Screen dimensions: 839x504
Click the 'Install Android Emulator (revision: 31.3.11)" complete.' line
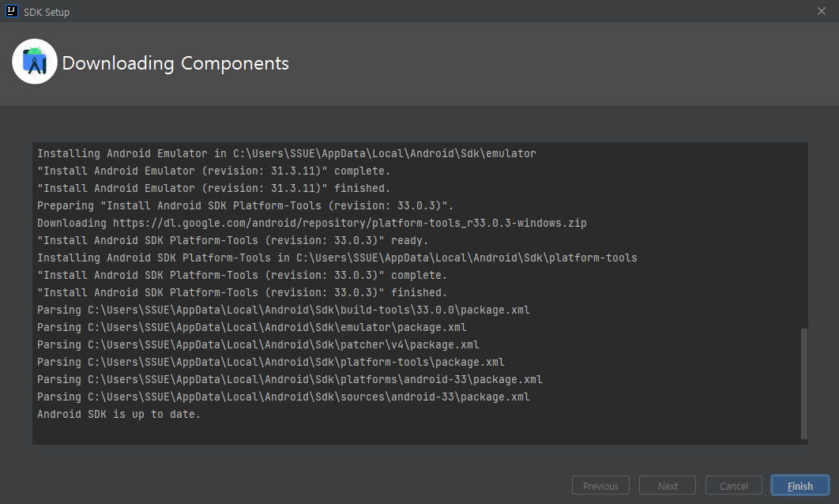click(x=213, y=171)
